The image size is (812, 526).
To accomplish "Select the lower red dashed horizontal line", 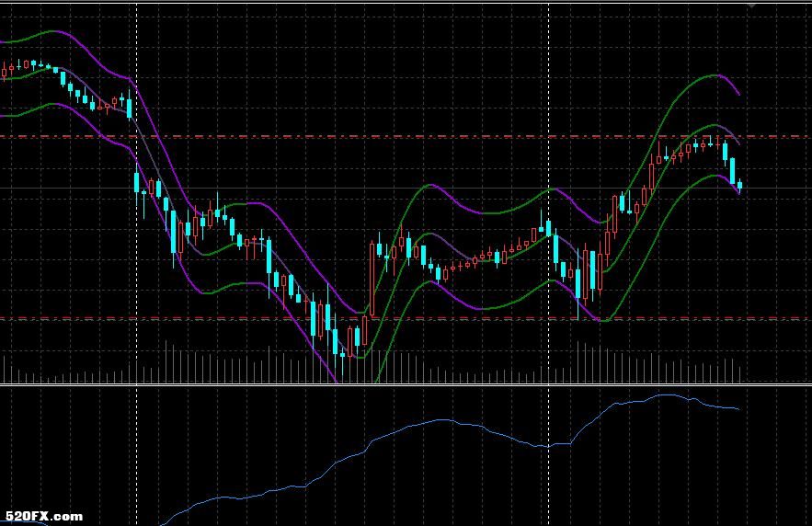I will 406,318.
